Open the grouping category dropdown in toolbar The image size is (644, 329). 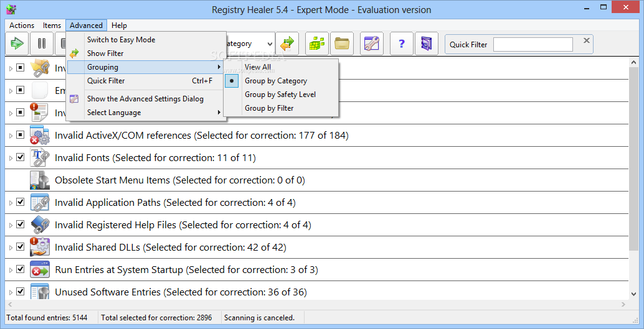pos(270,44)
